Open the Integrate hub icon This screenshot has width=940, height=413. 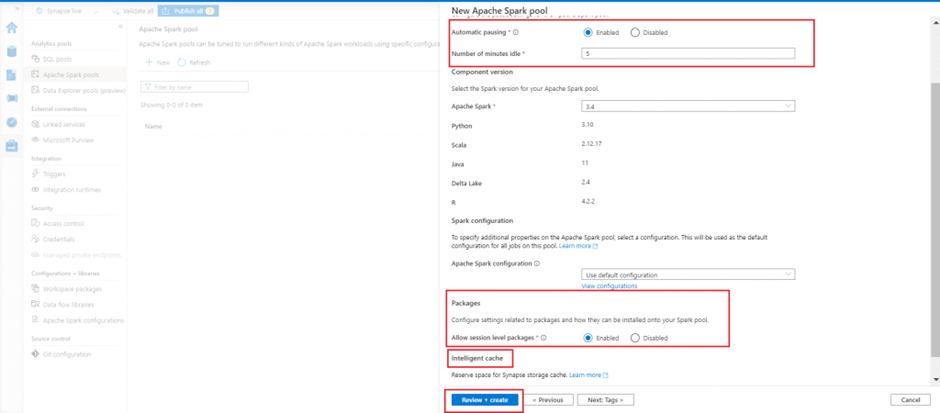pyautogui.click(x=11, y=98)
